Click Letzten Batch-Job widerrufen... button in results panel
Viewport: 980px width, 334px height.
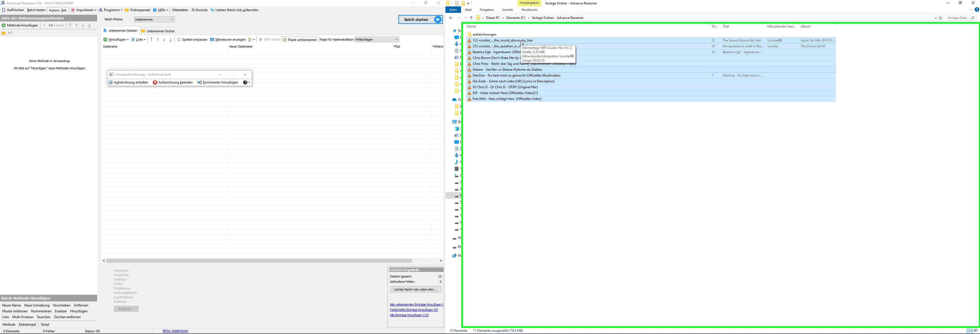click(x=415, y=289)
